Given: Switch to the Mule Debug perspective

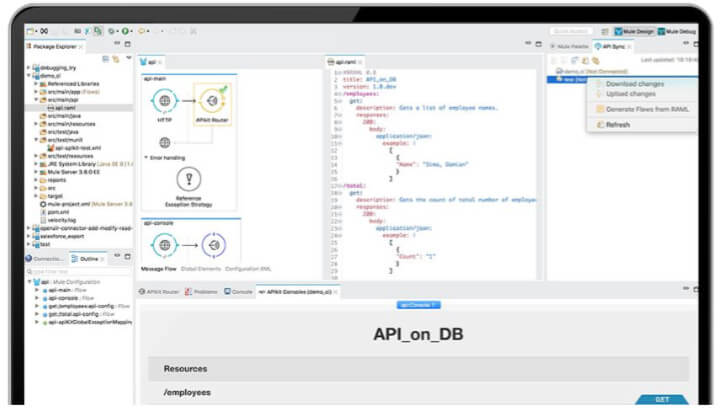Looking at the screenshot, I should coord(679,31).
